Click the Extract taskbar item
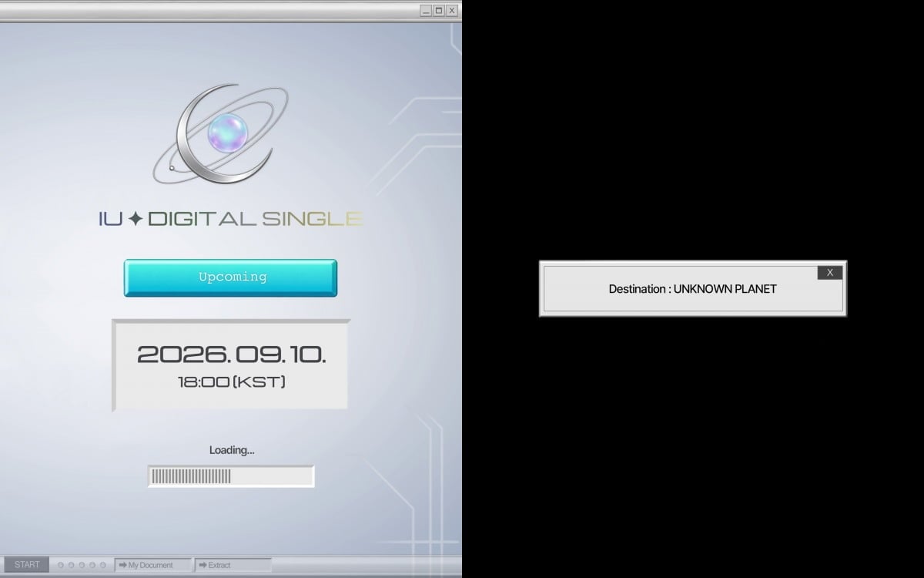This screenshot has height=578, width=924. 233,565
